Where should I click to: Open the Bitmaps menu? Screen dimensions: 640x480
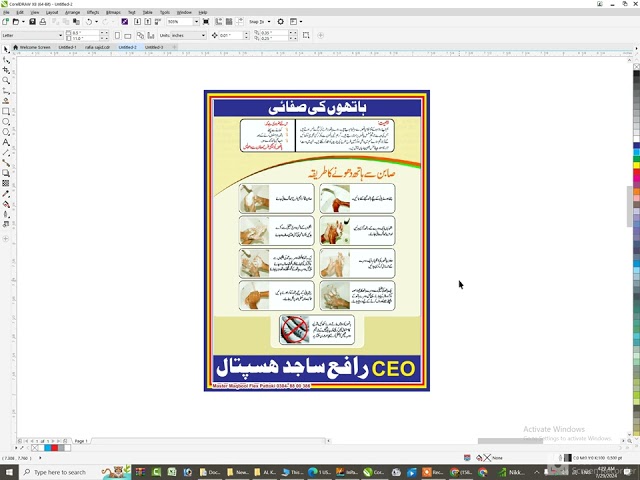click(x=113, y=12)
